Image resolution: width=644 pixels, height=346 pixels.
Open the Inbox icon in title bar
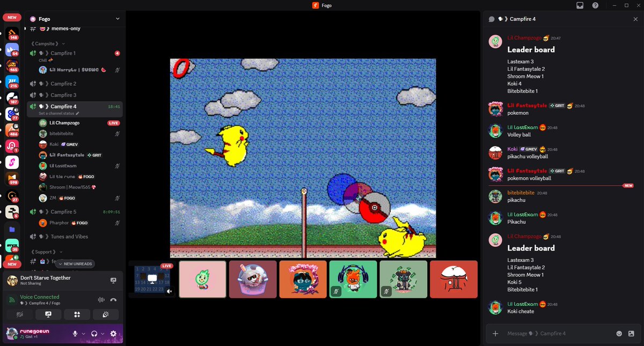pyautogui.click(x=580, y=5)
